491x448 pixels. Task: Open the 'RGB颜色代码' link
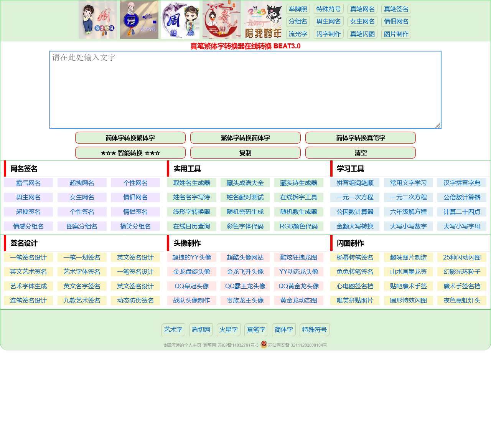click(x=299, y=226)
